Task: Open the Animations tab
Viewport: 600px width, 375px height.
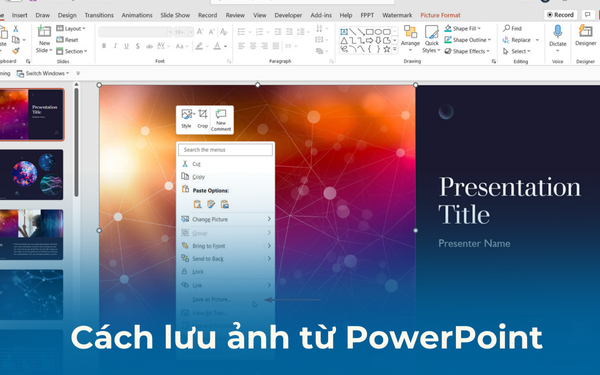Action: [137, 15]
